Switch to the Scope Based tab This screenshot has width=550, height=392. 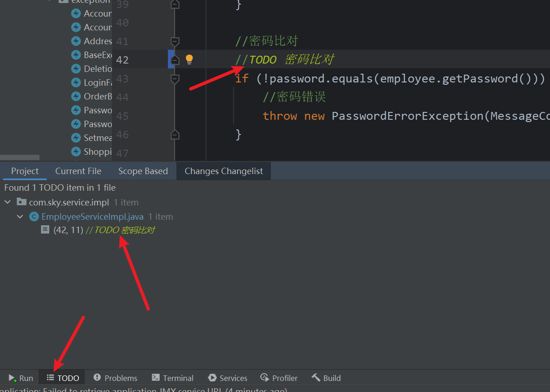[143, 171]
